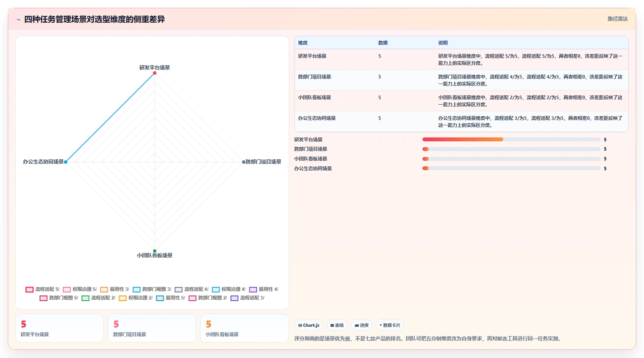Click the 路径雷达 label in the header
Viewport: 644px width, 358px height.
[x=617, y=19]
